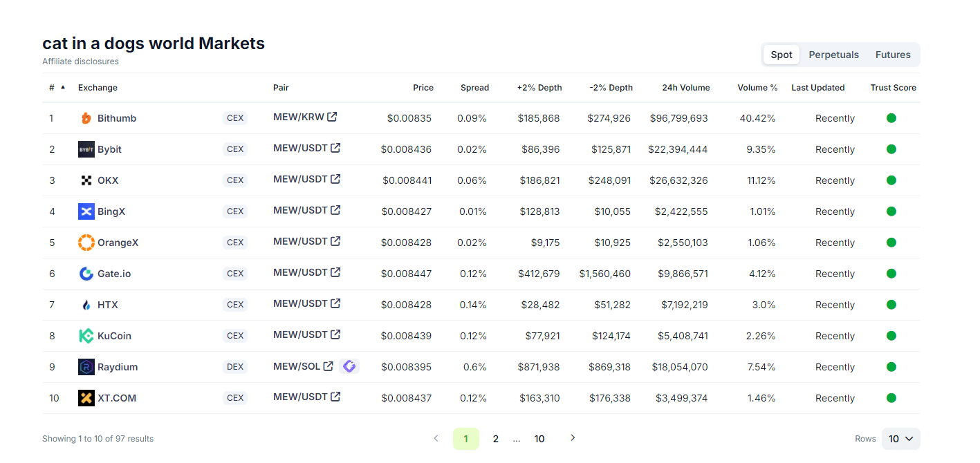
Task: Open external link icon in BingX row
Action: 335,210
